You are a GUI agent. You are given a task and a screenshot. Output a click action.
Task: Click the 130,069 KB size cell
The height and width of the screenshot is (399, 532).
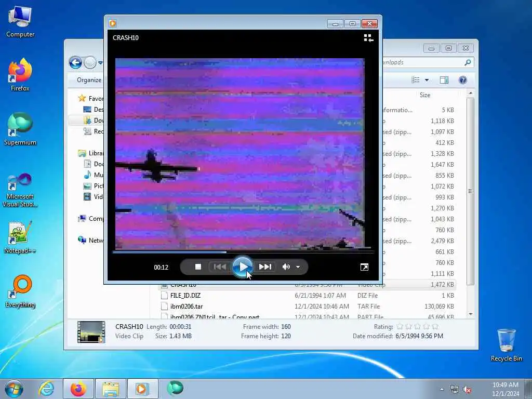[x=439, y=307]
